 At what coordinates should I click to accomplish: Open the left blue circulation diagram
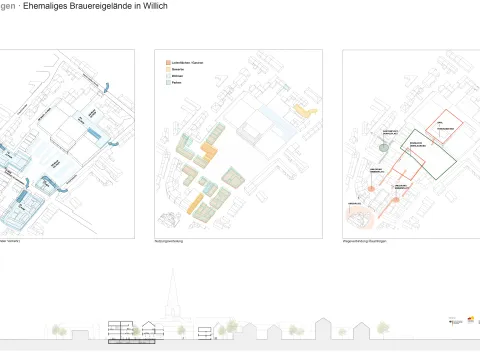[67, 144]
